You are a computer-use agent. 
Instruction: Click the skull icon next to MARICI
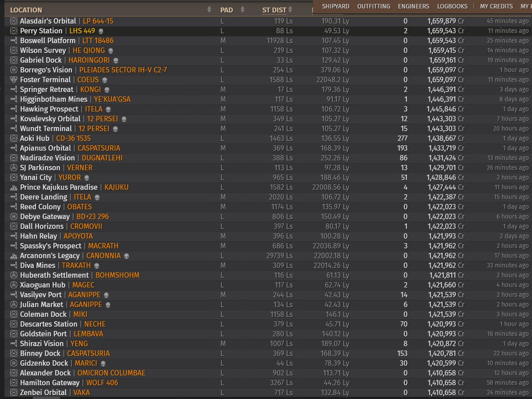coord(103,364)
